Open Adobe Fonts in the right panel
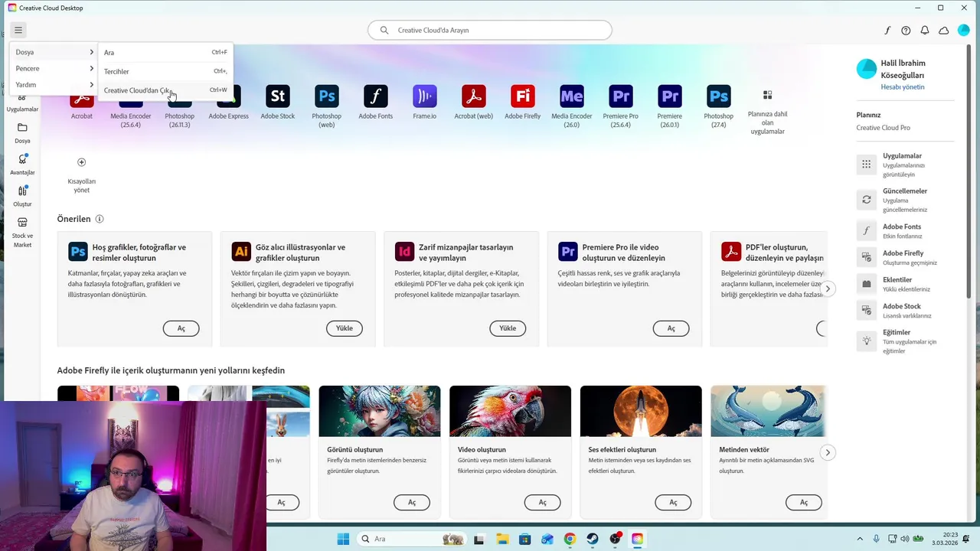The image size is (980, 551). [904, 231]
